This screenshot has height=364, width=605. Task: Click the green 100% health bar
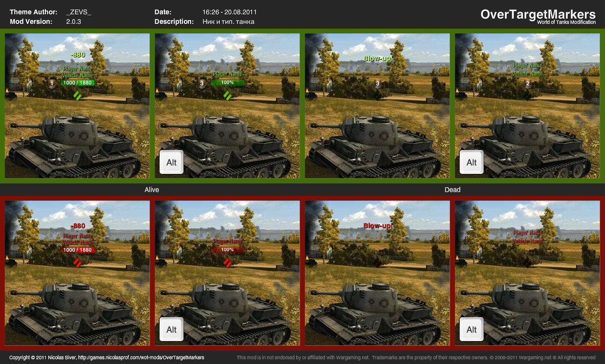coord(227,83)
